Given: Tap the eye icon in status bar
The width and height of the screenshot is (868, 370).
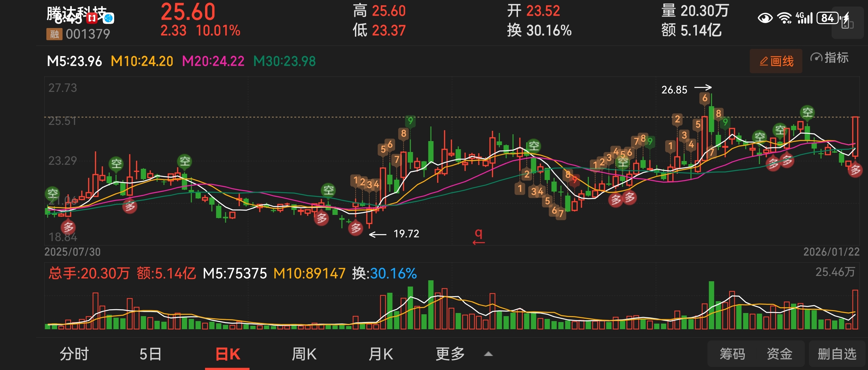Looking at the screenshot, I should coord(765,17).
